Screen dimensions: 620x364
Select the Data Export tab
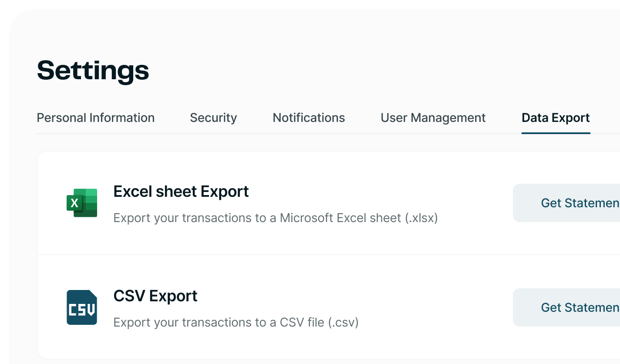coord(556,118)
